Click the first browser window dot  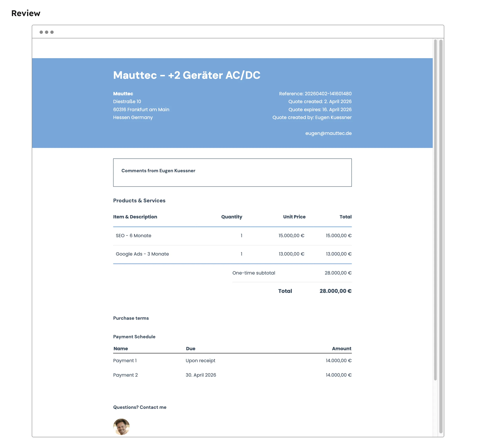pyautogui.click(x=41, y=32)
